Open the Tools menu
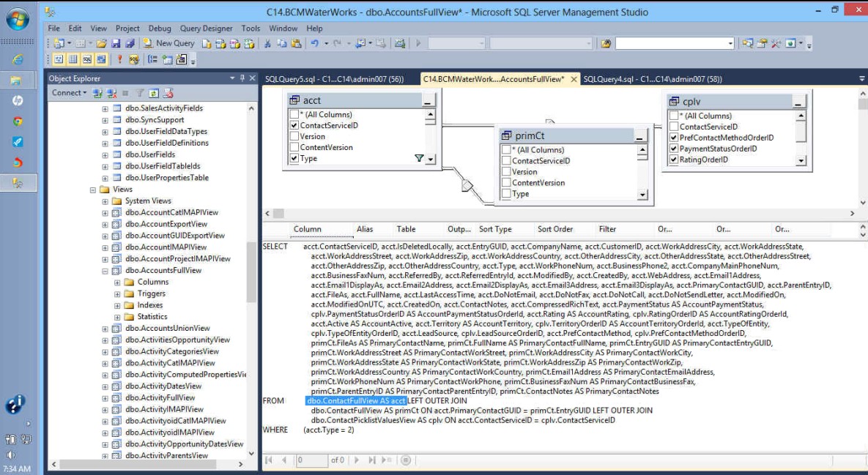Screen dimensions: 868x475 pos(251,29)
